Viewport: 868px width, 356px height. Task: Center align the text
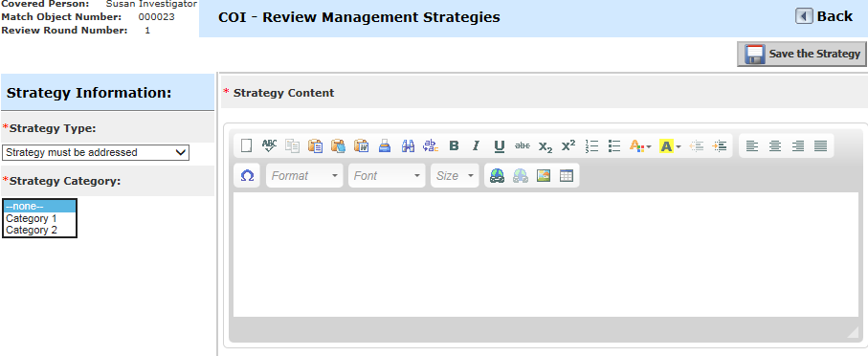point(775,145)
